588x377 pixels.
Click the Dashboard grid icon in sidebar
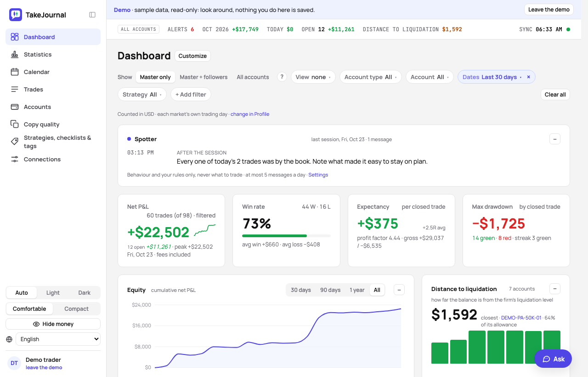(x=15, y=37)
